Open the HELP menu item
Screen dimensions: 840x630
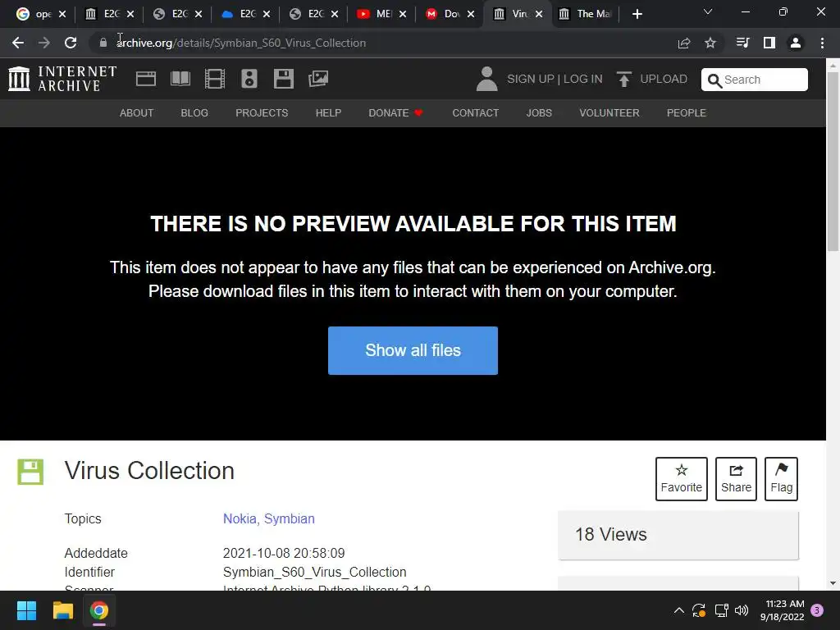coord(328,113)
